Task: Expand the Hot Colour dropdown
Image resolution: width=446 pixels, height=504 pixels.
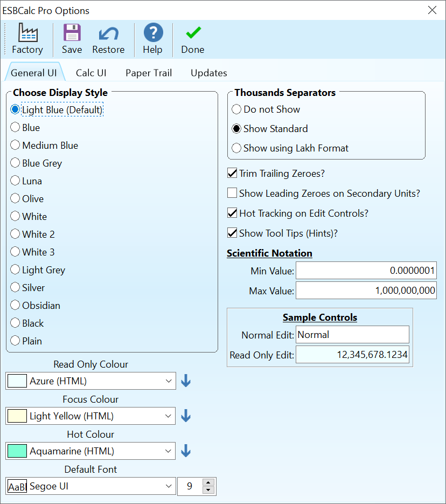Action: point(168,451)
